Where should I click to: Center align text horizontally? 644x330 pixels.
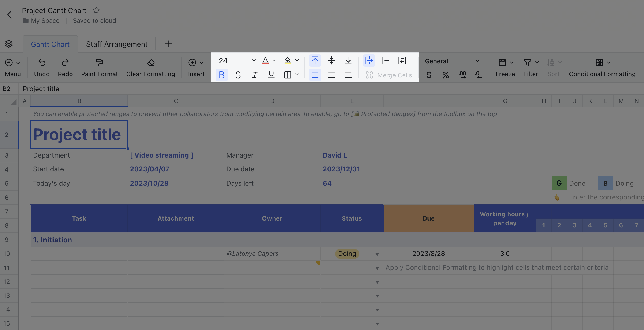(x=331, y=75)
